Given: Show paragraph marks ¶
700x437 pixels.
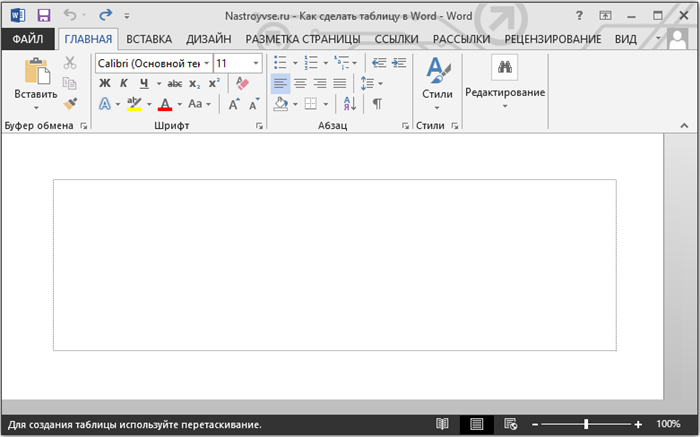Looking at the screenshot, I should (377, 104).
